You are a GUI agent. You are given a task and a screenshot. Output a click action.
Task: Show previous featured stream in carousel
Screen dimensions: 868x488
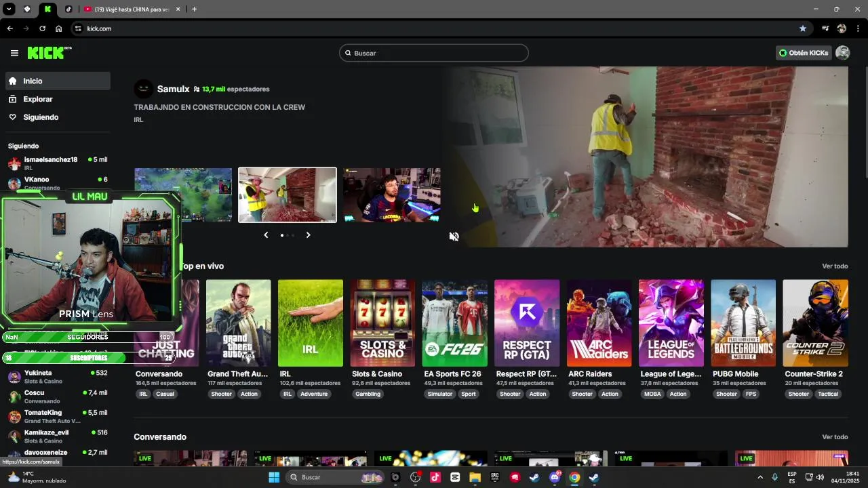coord(266,235)
